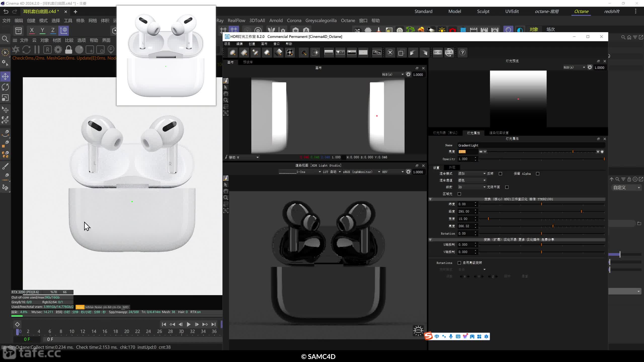Enable the 反转 checkbox
Screen dimensions: 644x362
pyautogui.click(x=500, y=174)
